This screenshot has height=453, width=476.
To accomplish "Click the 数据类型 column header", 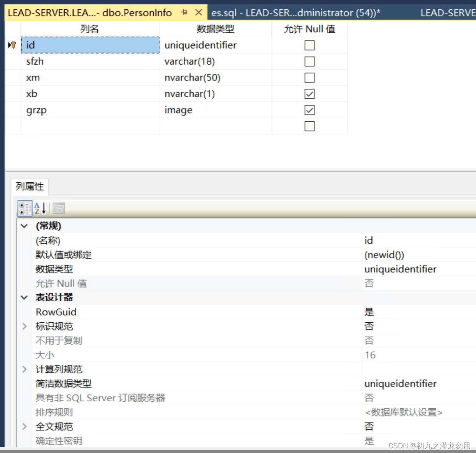I will [x=215, y=29].
